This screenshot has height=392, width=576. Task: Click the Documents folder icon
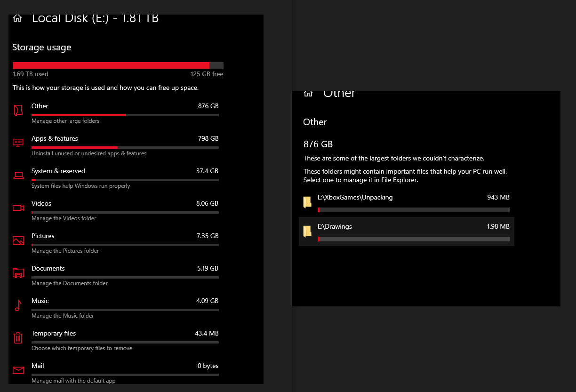pyautogui.click(x=18, y=273)
